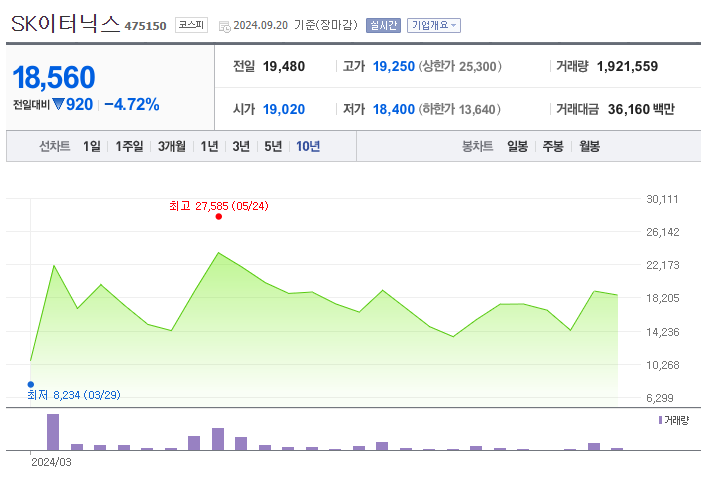The height and width of the screenshot is (481, 701).
Task: Click the 30,111 y-axis label
Action: (662, 199)
